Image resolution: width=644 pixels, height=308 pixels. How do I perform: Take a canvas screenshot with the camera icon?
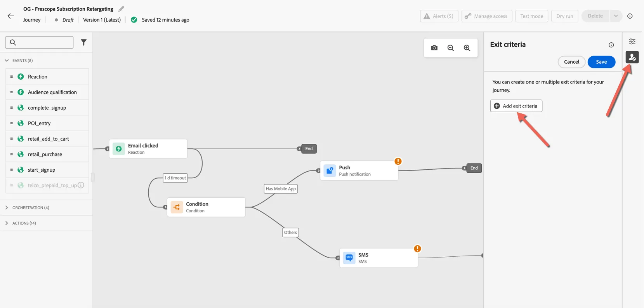tap(434, 48)
